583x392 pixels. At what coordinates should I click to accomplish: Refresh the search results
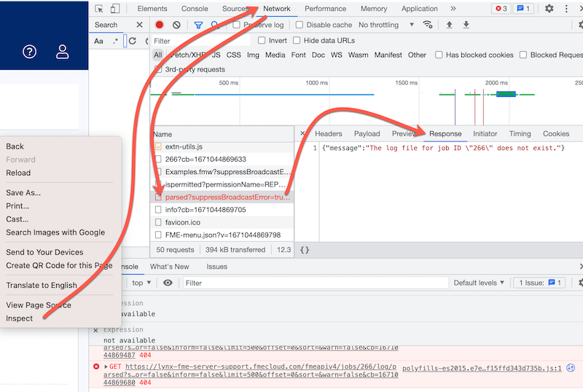[x=133, y=42]
